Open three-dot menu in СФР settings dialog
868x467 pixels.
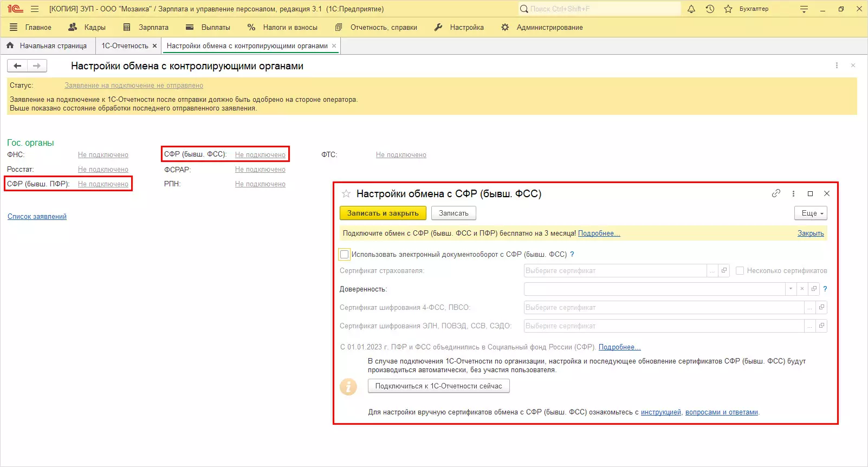[793, 193]
